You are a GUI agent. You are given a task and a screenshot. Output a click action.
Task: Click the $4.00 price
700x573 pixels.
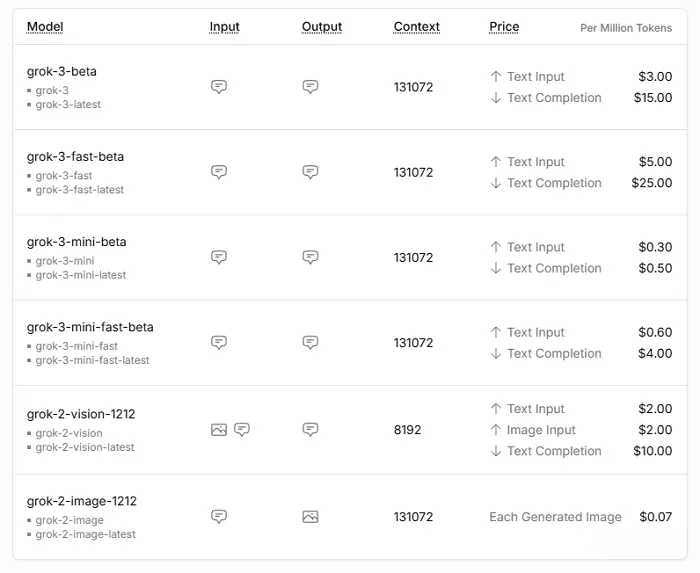point(655,353)
